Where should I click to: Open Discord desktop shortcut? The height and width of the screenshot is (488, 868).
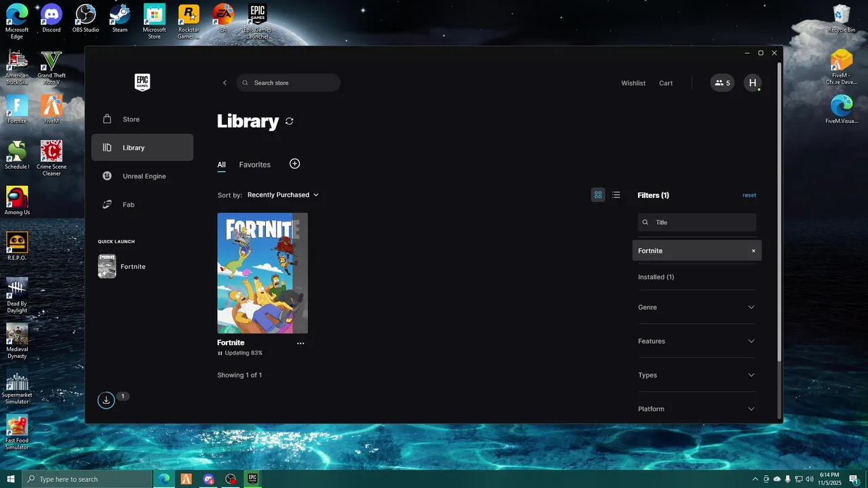[52, 18]
